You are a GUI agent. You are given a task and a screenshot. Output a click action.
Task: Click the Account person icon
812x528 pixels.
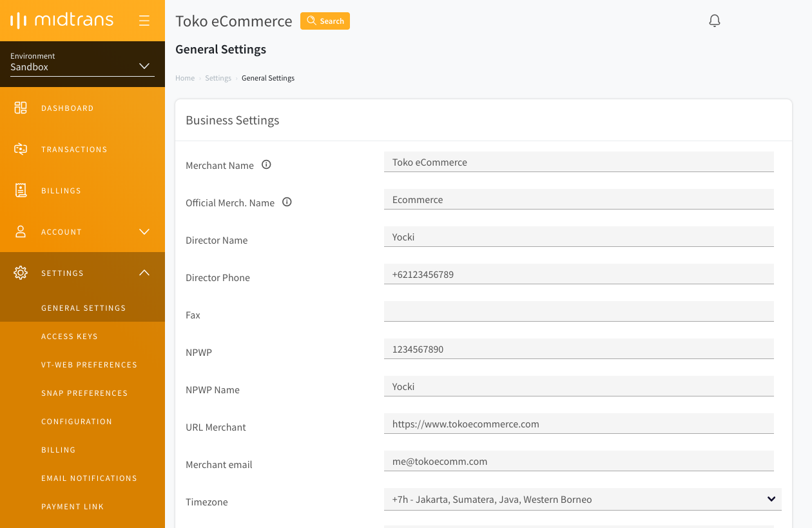[21, 231]
